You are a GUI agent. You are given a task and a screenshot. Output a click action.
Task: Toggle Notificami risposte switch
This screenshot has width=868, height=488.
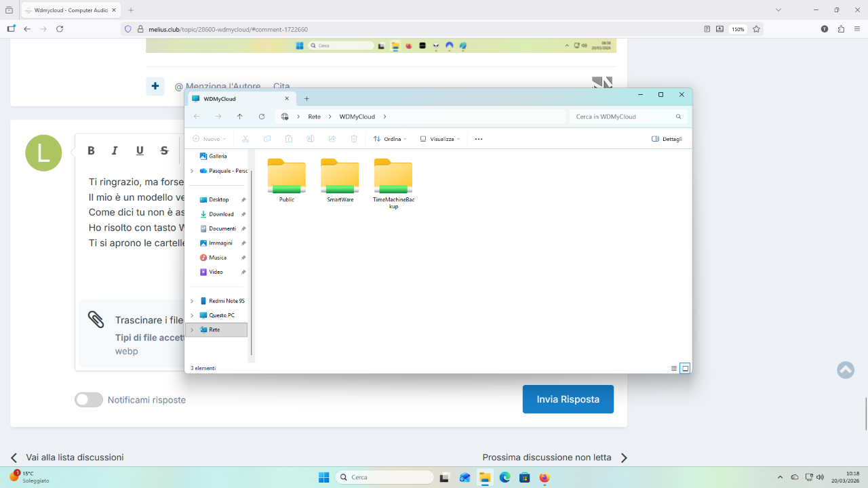[x=89, y=400]
